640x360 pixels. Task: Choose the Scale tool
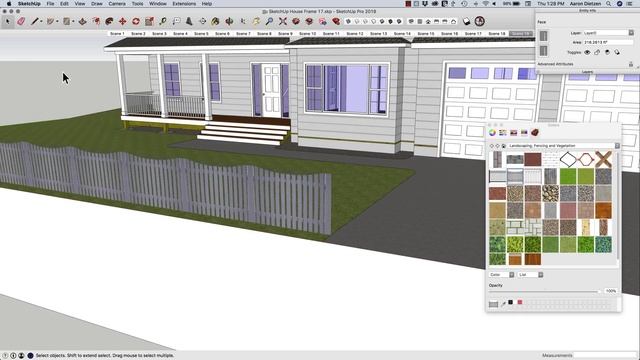(149, 21)
